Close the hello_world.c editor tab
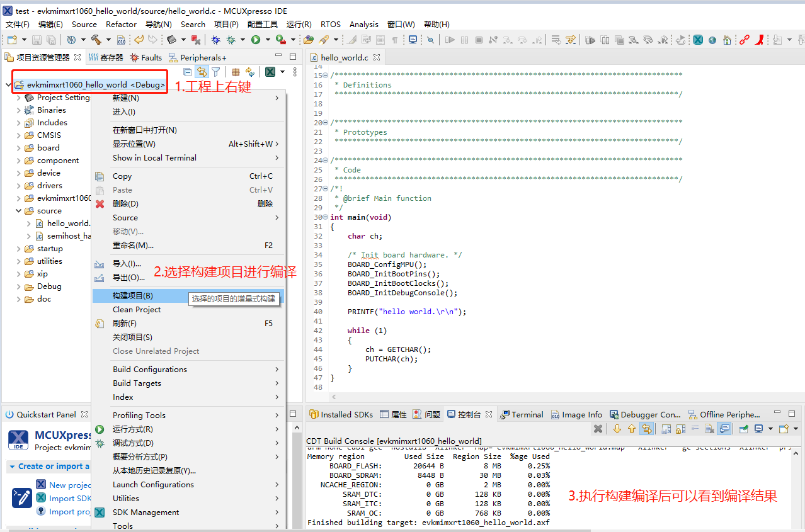This screenshot has width=805, height=532. pyautogui.click(x=376, y=57)
